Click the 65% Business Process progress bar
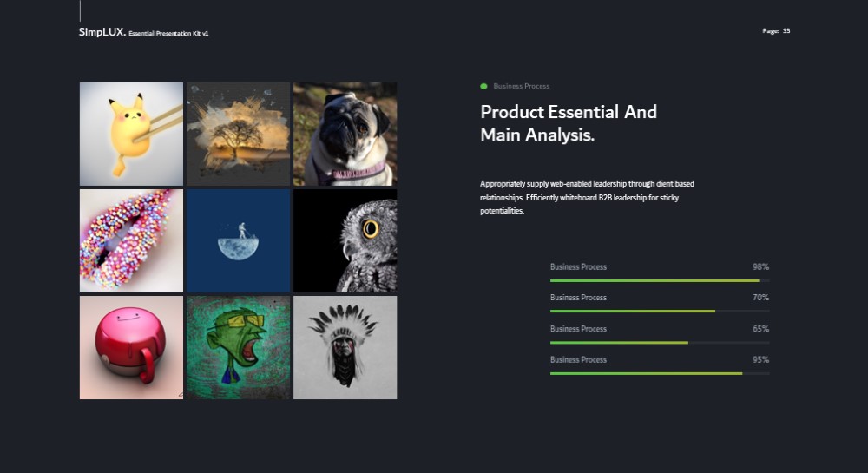This screenshot has height=473, width=868. coord(660,343)
